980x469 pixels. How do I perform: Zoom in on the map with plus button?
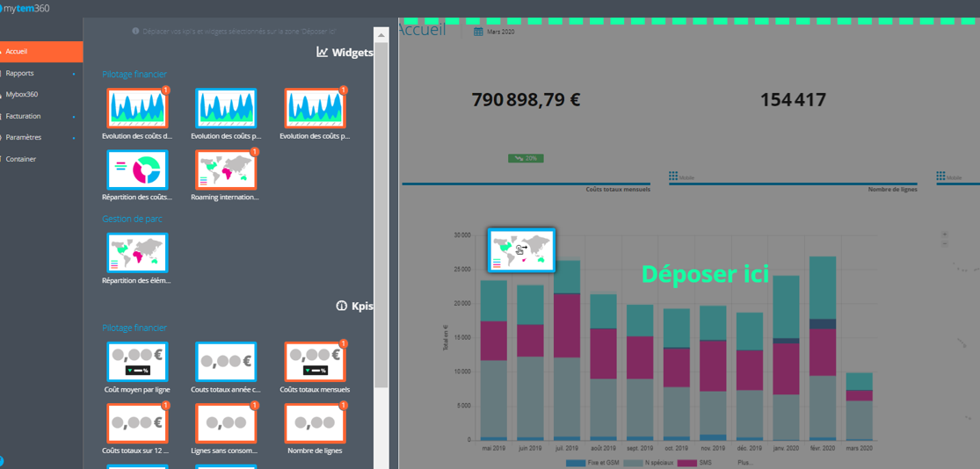pyautogui.click(x=944, y=234)
